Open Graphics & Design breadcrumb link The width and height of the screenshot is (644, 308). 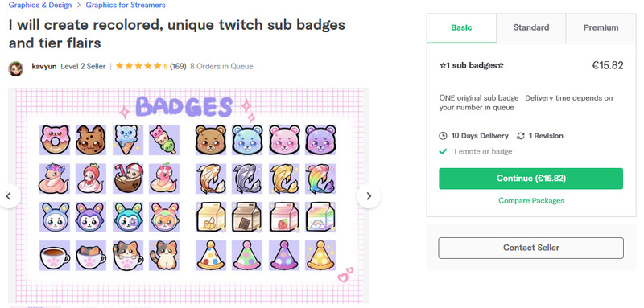click(40, 6)
